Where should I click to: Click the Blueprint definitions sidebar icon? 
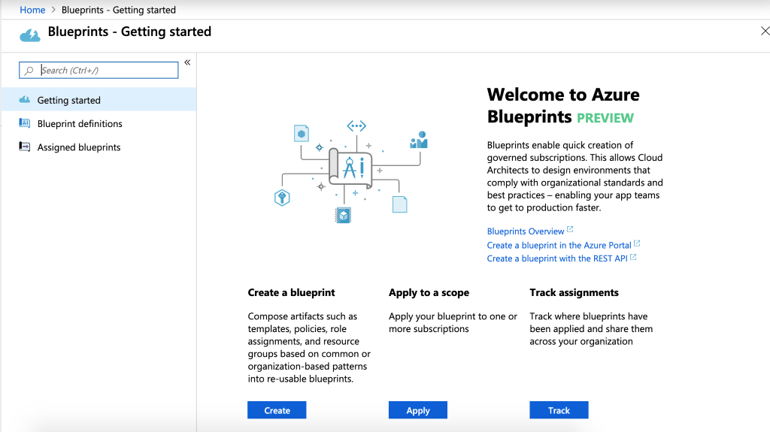click(25, 123)
